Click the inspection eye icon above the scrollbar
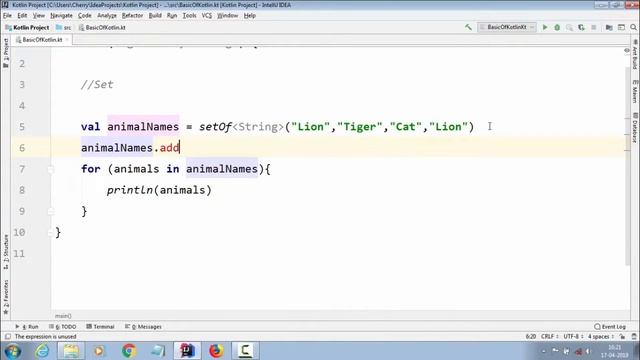 point(627,51)
